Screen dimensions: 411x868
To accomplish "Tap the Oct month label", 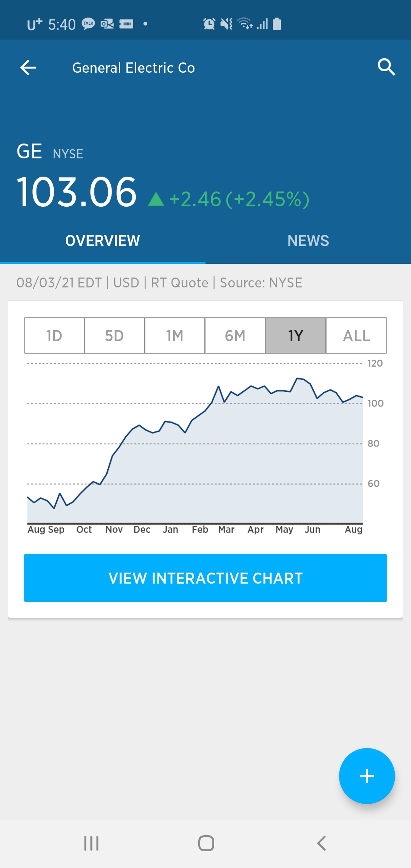I will [84, 530].
